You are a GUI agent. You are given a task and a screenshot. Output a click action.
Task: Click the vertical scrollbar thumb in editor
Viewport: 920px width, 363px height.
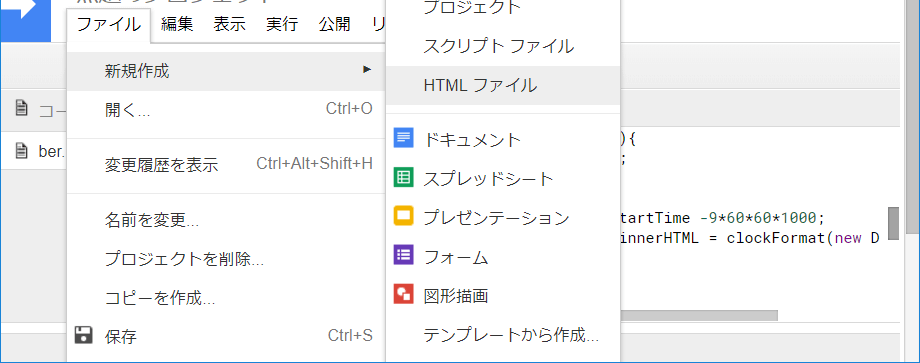[x=893, y=223]
